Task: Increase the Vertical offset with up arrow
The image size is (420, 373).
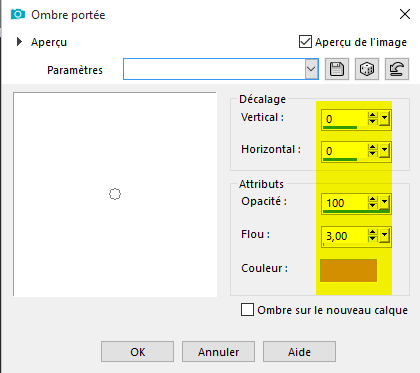Action: [372, 115]
